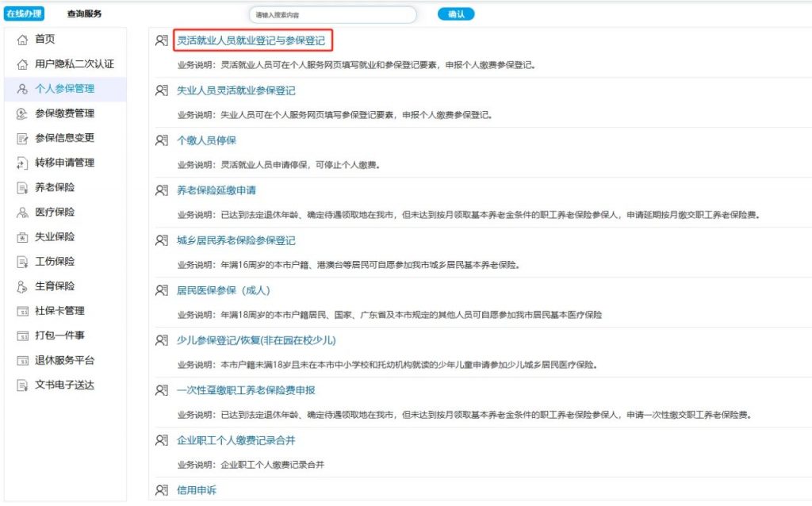Open 参保缴费管理 menu item
The image size is (812, 506).
(65, 113)
